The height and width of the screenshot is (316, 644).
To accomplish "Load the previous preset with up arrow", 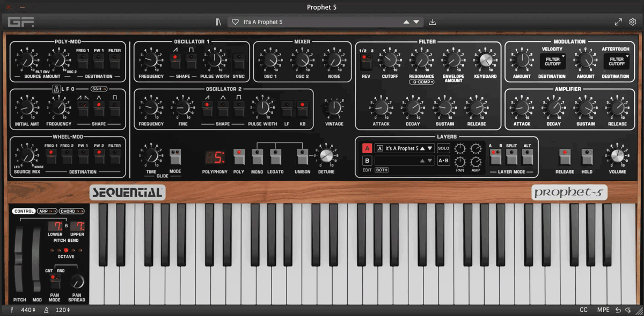I will click(406, 22).
